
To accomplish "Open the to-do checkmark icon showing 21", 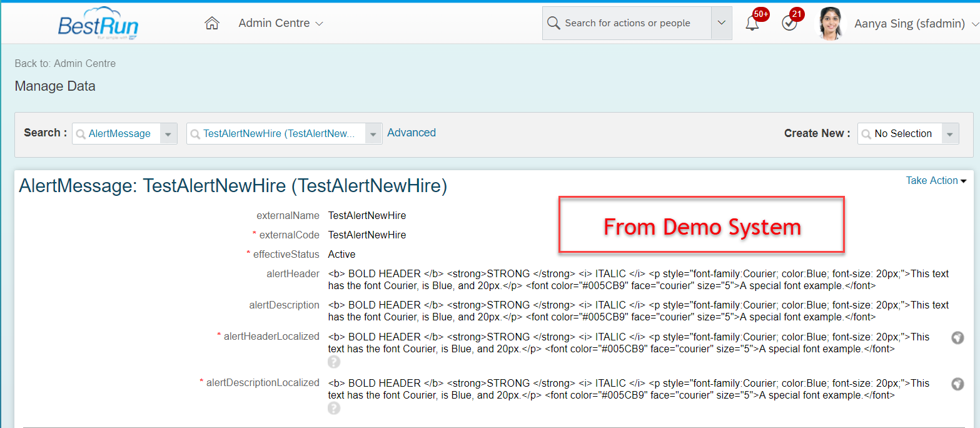I will click(x=789, y=24).
